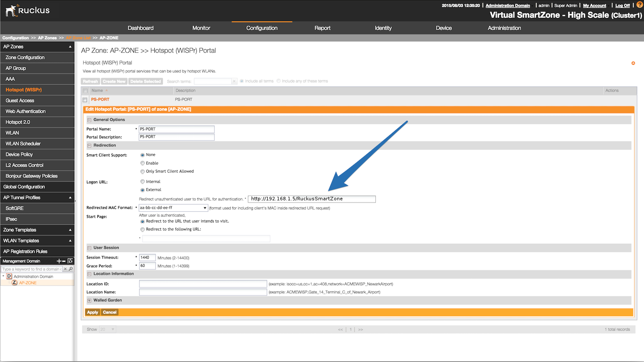Tick the checkbox next to PS-PORT row
644x362 pixels.
[85, 100]
